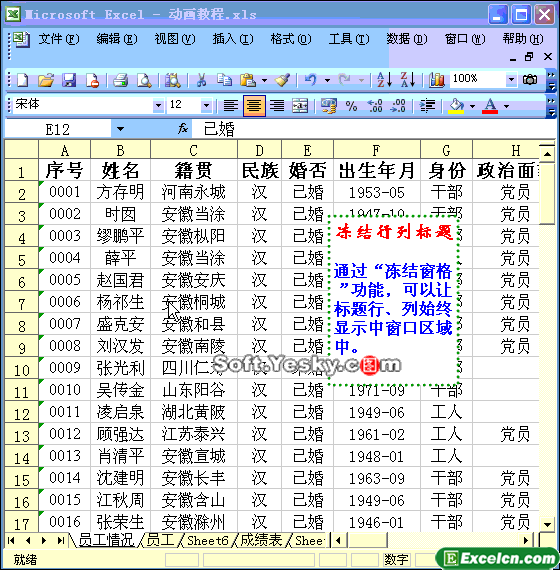Cut selection with the scissors icon

tap(201, 80)
